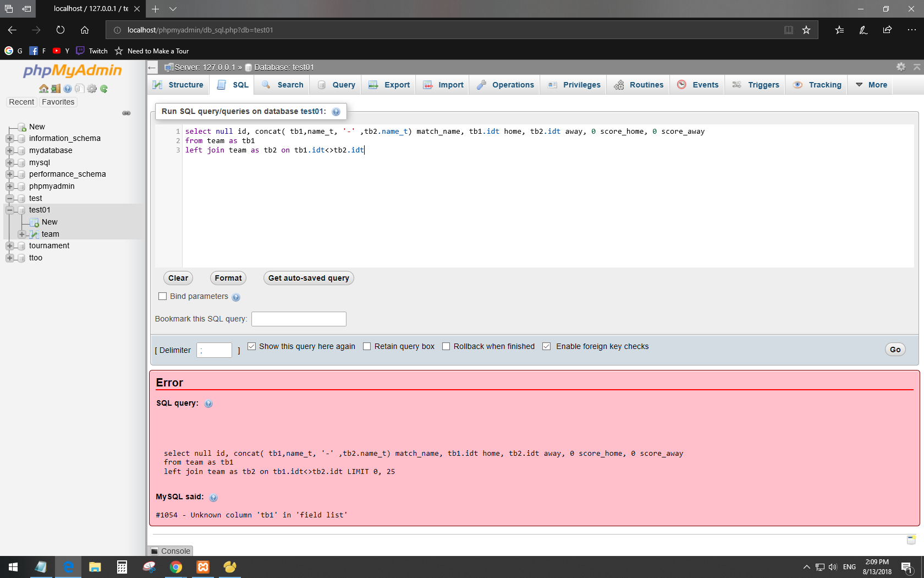Screen dimensions: 924x578
Task: Enable the Bind parameters checkbox
Action: [x=162, y=296]
